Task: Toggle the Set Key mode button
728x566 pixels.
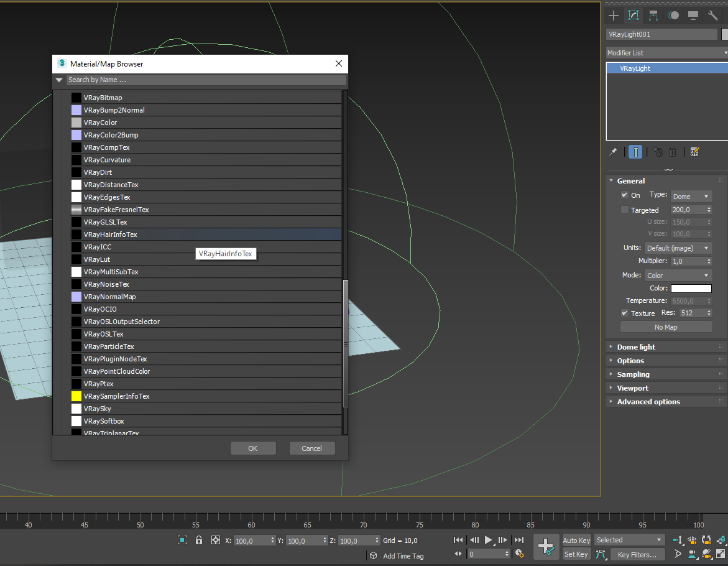Action: click(x=576, y=554)
